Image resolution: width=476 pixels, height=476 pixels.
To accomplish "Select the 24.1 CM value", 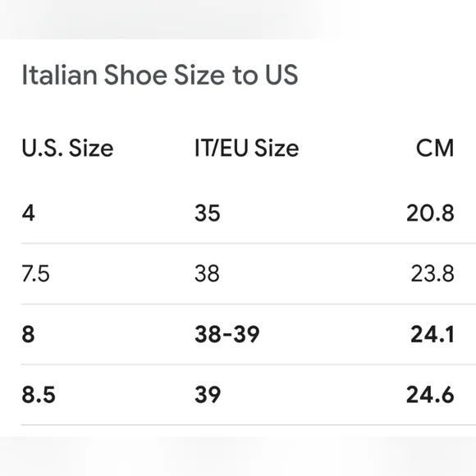I will coord(433,334).
